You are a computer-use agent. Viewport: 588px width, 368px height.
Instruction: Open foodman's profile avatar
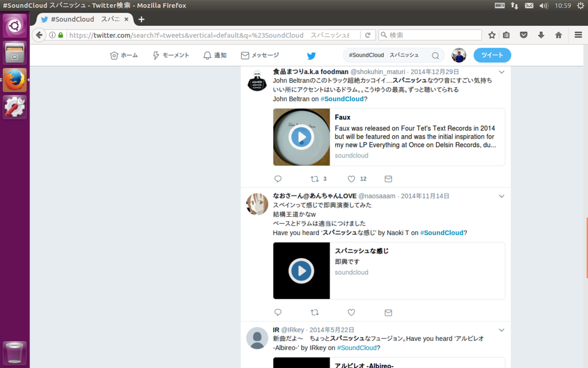[257, 80]
